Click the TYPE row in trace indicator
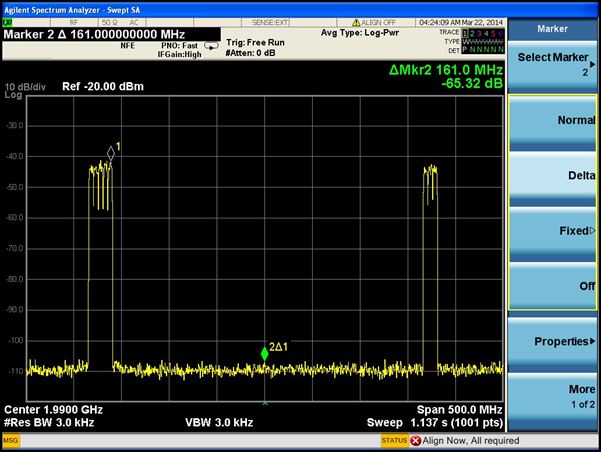The image size is (601, 452). (x=475, y=41)
